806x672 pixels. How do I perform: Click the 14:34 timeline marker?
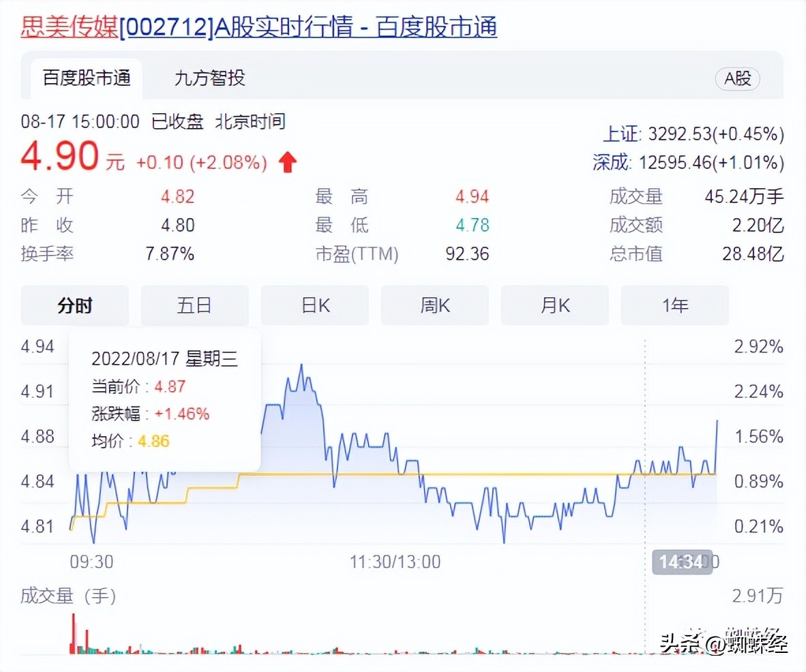click(x=682, y=562)
